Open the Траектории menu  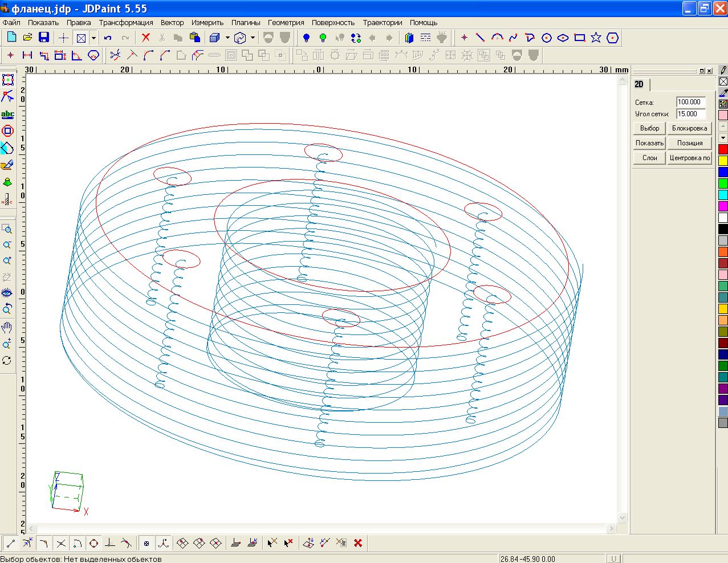[382, 23]
